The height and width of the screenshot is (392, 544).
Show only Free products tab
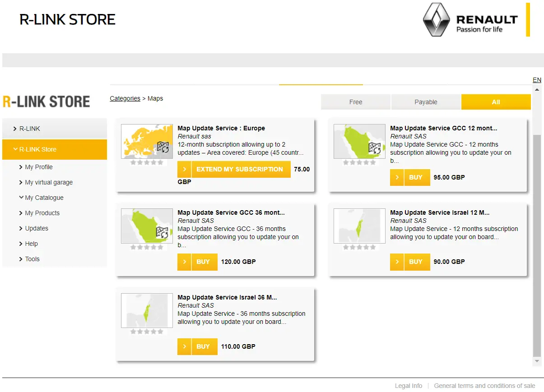[x=356, y=102]
